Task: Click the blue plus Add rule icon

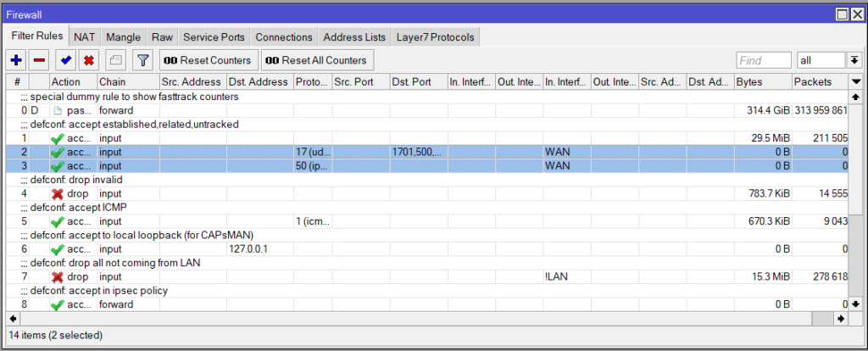Action: pyautogui.click(x=16, y=60)
